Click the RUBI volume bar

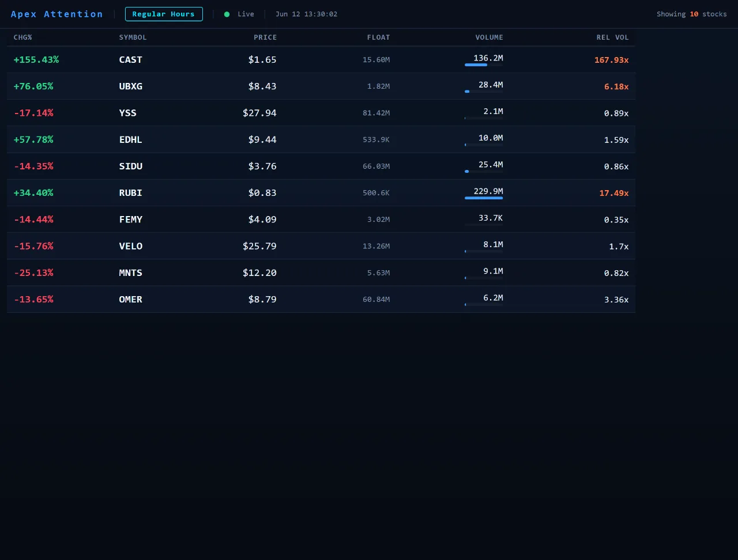(x=484, y=198)
